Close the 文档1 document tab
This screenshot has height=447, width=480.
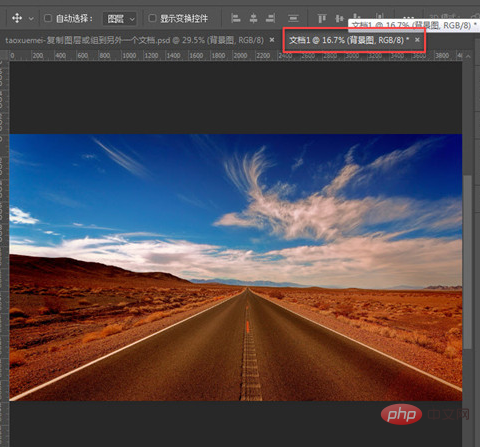[x=417, y=40]
